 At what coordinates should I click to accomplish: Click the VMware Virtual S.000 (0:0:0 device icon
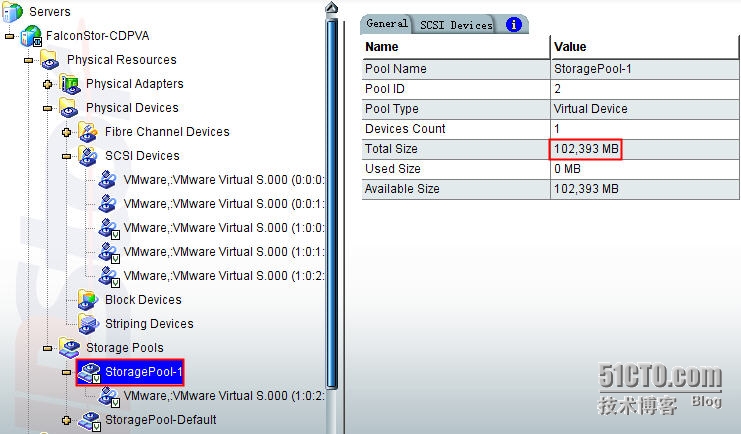[108, 180]
